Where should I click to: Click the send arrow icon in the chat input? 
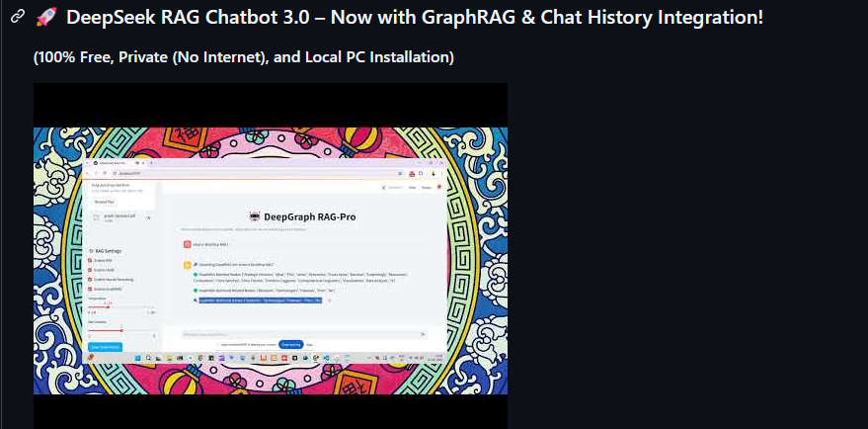coord(423,334)
